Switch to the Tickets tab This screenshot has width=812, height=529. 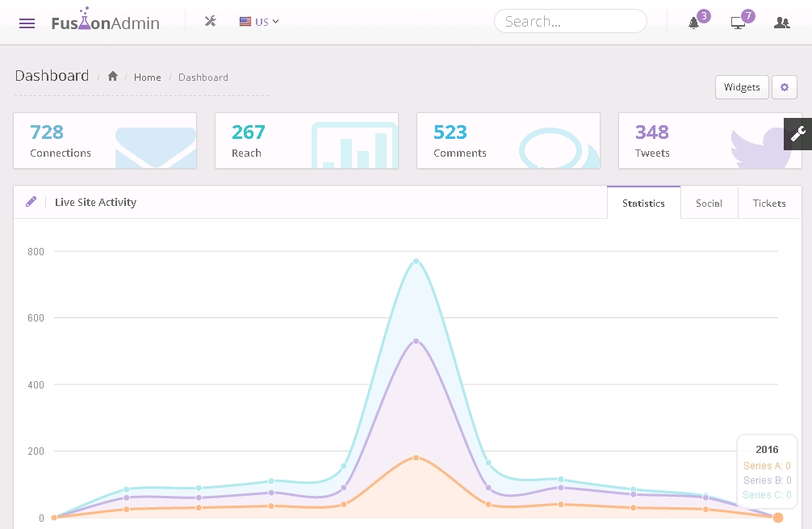pyautogui.click(x=768, y=203)
